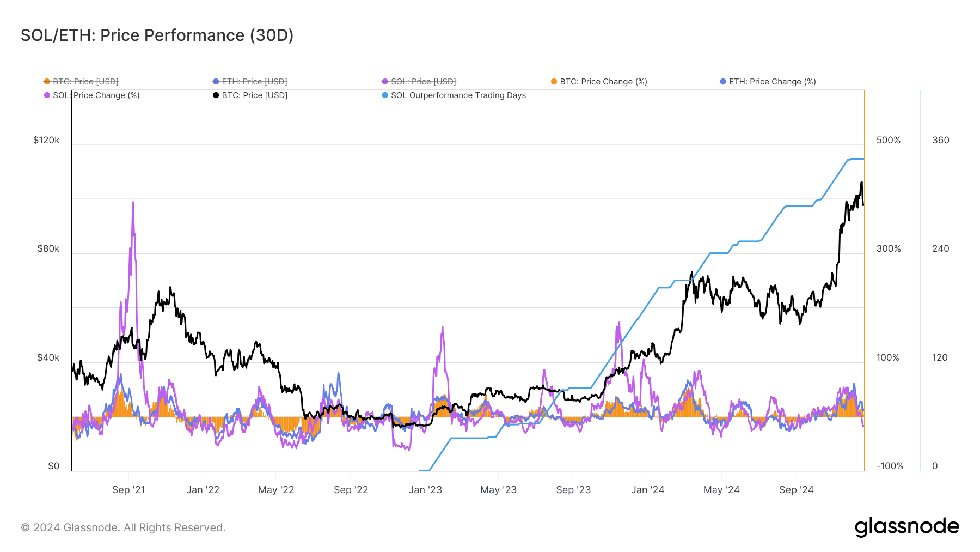The width and height of the screenshot is (980, 552).
Task: Click the 100% right axis label
Action: [x=888, y=357]
